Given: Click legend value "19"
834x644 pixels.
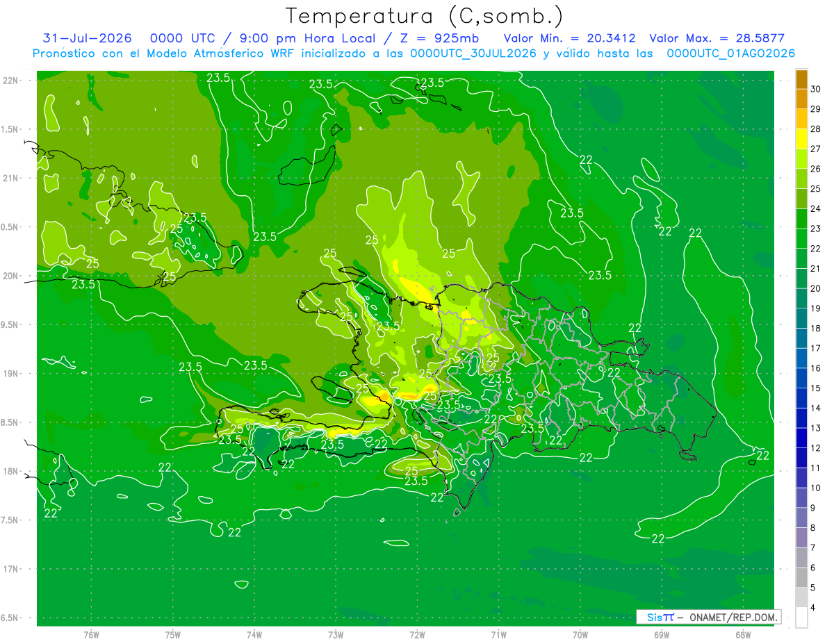Looking at the screenshot, I should tap(816, 308).
